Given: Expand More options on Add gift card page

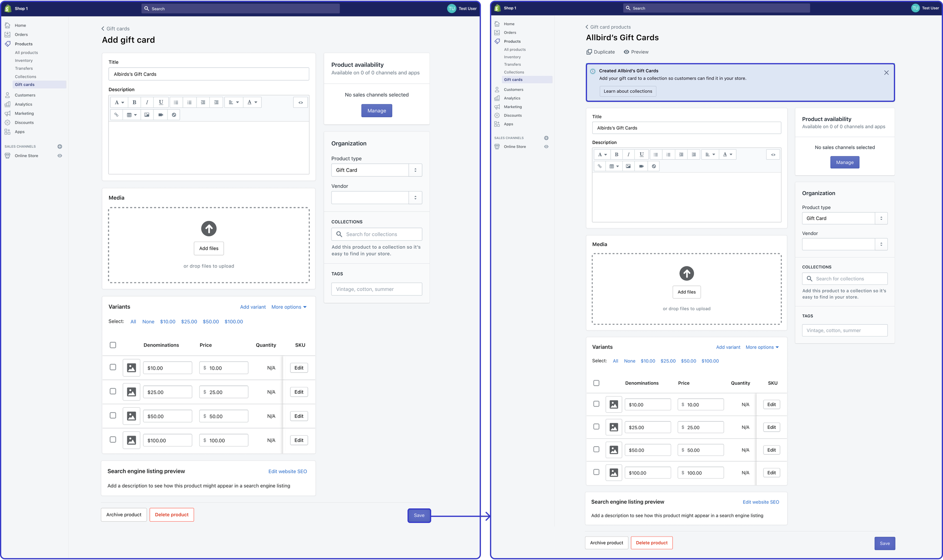Looking at the screenshot, I should tap(289, 307).
